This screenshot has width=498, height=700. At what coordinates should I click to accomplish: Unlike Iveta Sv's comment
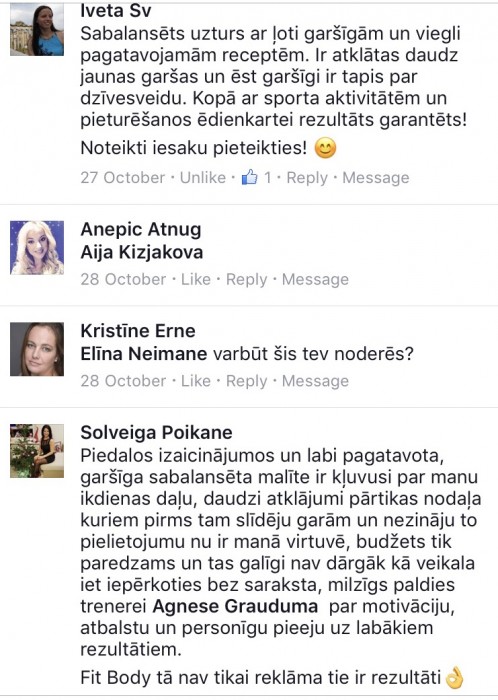pos(203,178)
